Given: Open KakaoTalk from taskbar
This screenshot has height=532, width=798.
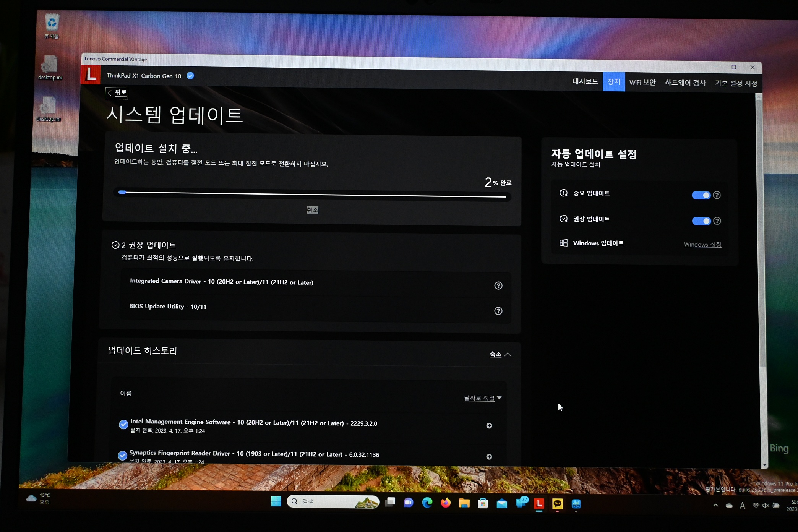Looking at the screenshot, I should click(x=557, y=504).
